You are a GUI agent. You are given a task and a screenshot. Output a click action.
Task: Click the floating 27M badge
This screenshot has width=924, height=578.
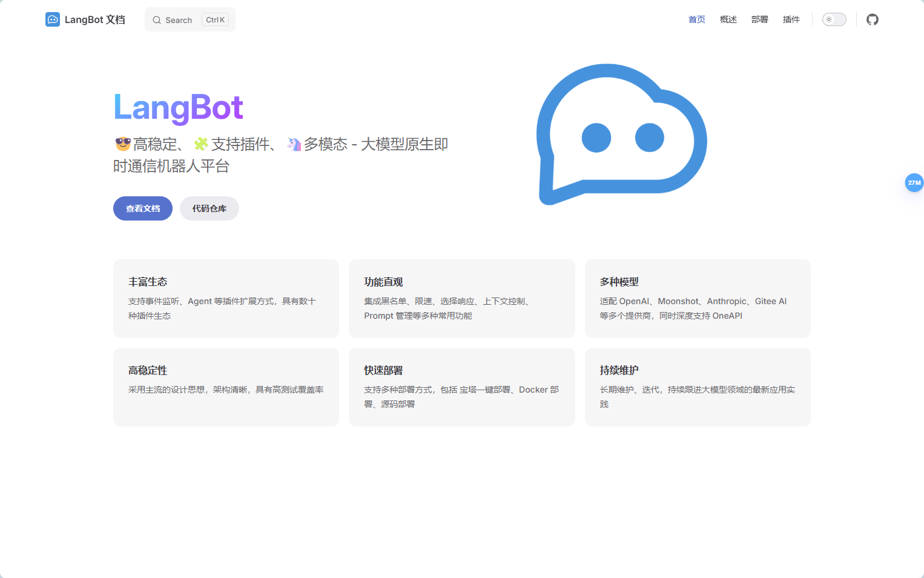click(x=914, y=182)
